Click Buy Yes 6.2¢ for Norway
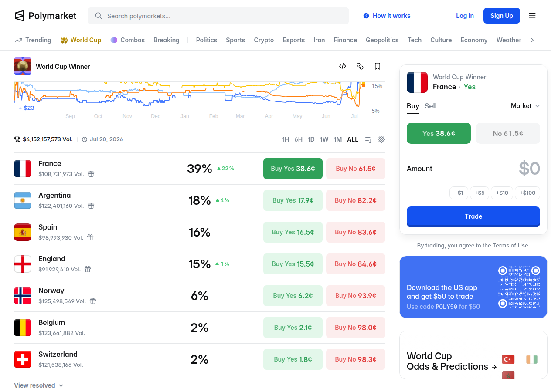 click(x=293, y=296)
